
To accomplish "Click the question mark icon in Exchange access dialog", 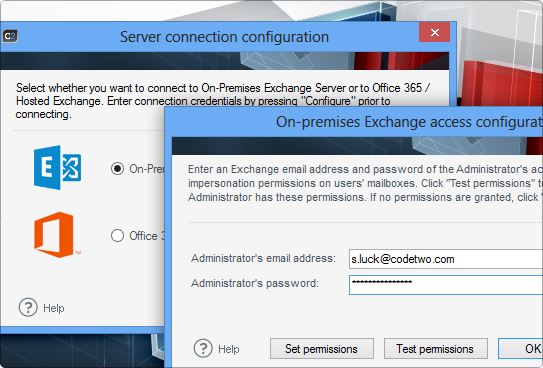I will (x=203, y=348).
